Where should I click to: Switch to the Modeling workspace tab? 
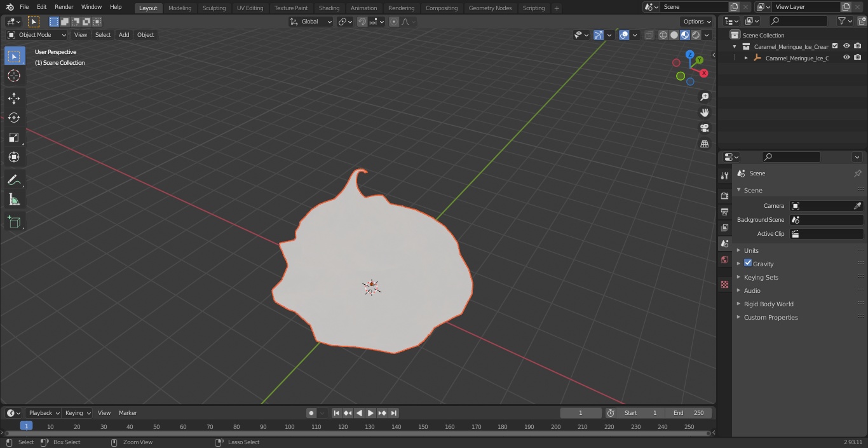coord(180,8)
